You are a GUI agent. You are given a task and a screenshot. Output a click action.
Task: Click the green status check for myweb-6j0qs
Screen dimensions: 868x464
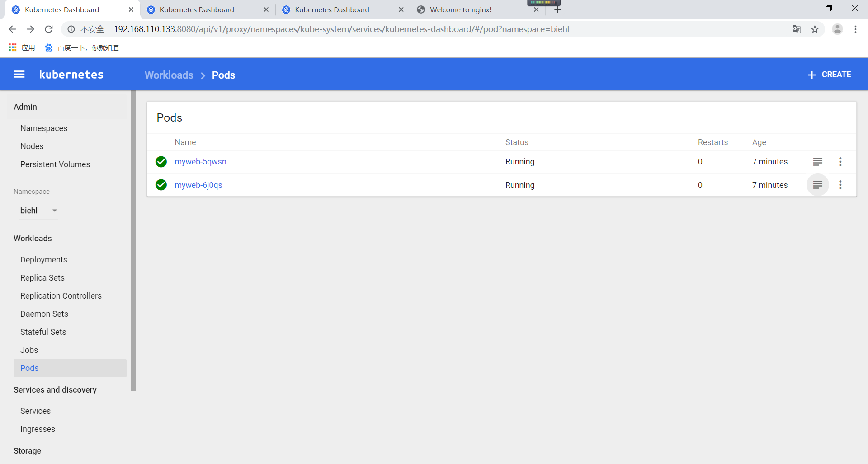(161, 185)
